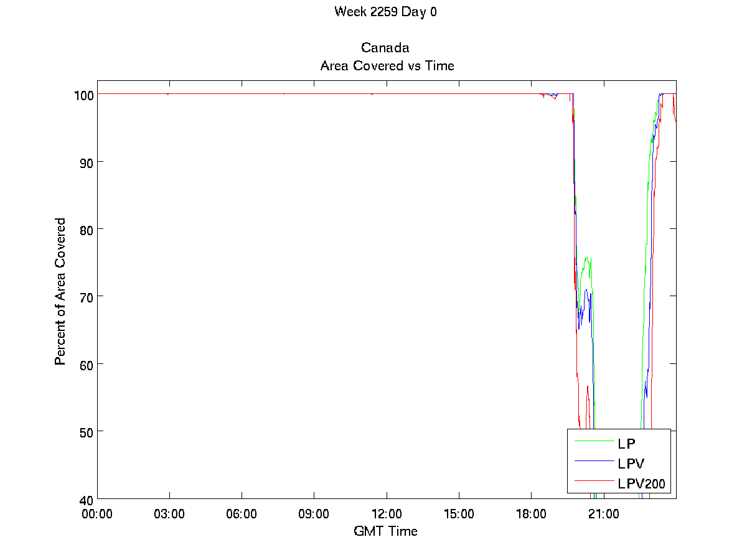Click the 50 y-axis tick label

click(87, 431)
